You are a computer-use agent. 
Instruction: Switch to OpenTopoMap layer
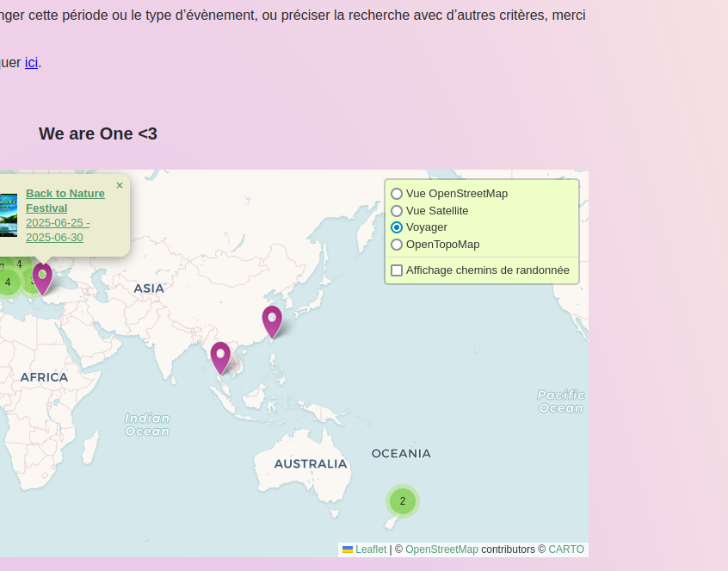397,245
